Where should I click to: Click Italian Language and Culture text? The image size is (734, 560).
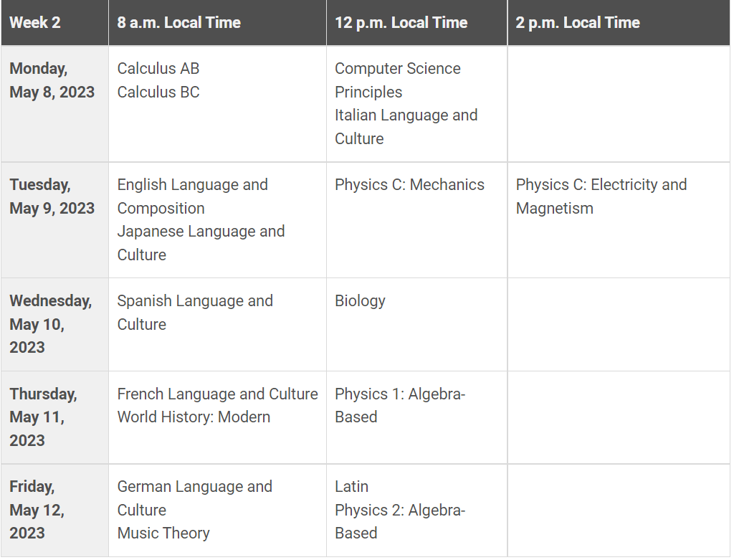[x=406, y=127]
